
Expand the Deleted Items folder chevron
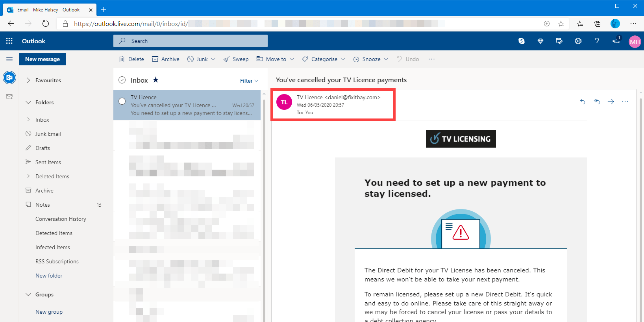pyautogui.click(x=28, y=176)
